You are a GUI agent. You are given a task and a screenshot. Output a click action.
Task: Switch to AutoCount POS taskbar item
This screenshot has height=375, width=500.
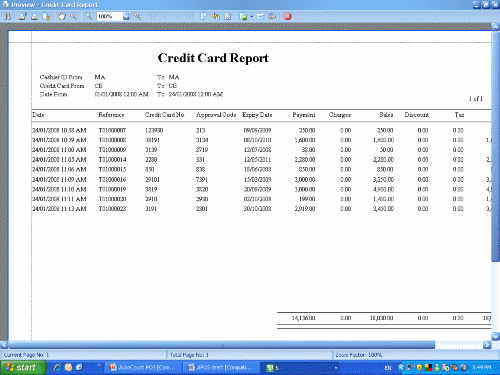pos(143,368)
